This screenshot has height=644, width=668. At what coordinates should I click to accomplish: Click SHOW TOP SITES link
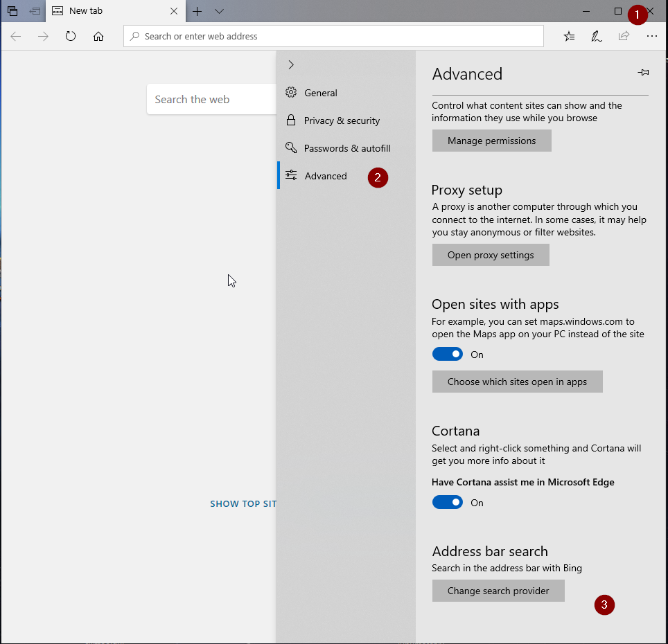(243, 504)
